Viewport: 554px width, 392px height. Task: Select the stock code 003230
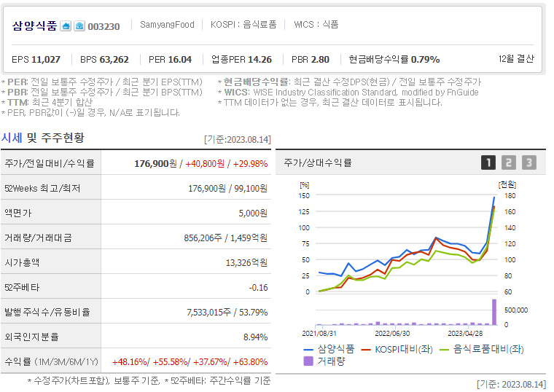[104, 26]
